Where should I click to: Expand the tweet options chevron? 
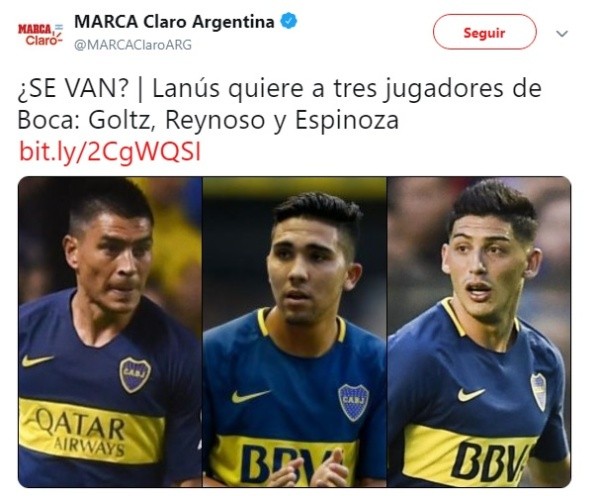point(562,34)
